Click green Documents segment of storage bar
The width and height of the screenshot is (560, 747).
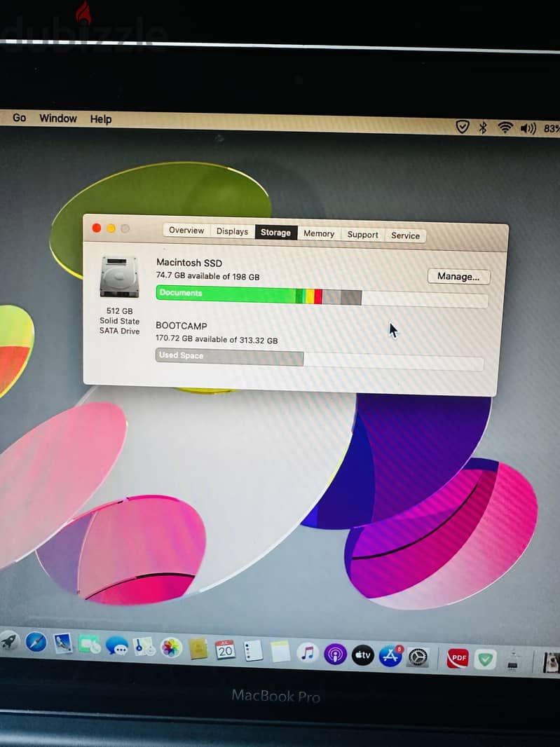pos(226,294)
